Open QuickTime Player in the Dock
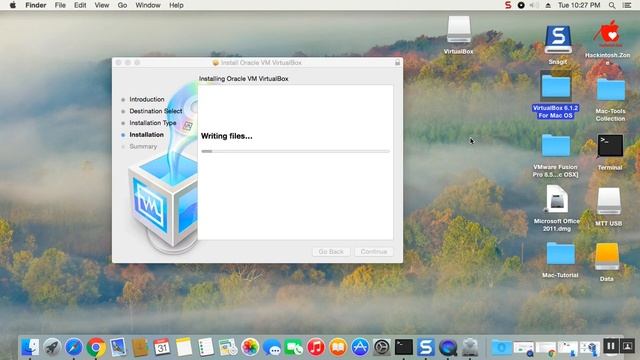640x360 pixels. click(x=448, y=347)
